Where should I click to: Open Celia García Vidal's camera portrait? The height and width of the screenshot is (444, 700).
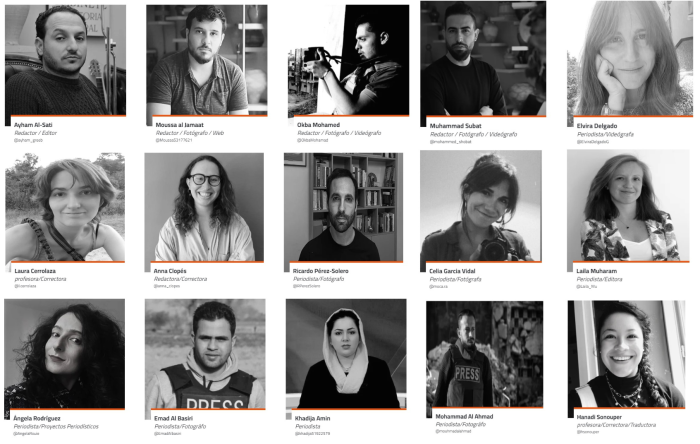coord(481,206)
